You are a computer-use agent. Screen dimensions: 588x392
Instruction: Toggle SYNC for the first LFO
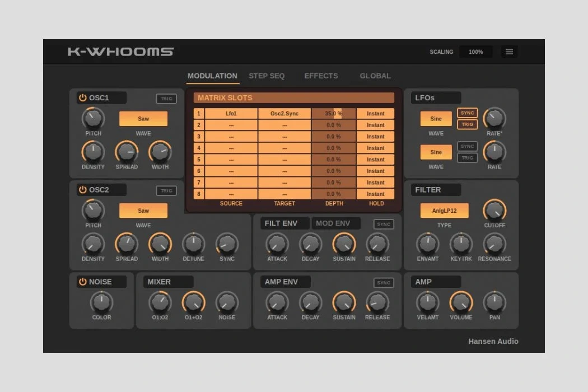tap(467, 113)
